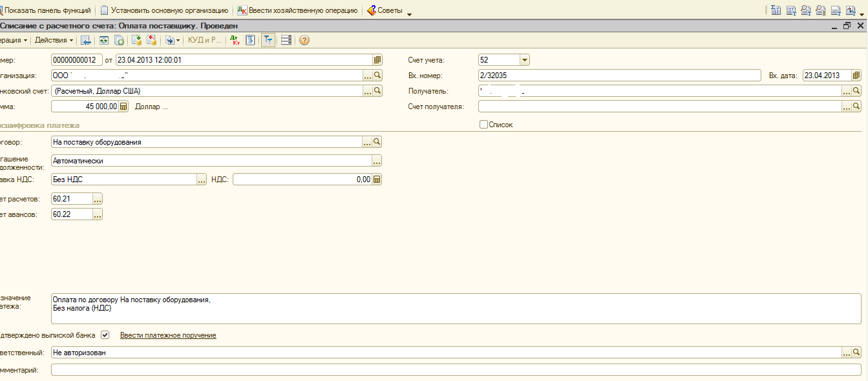Click Ввести платежное поручение link
This screenshot has height=381, width=868.
click(x=168, y=335)
